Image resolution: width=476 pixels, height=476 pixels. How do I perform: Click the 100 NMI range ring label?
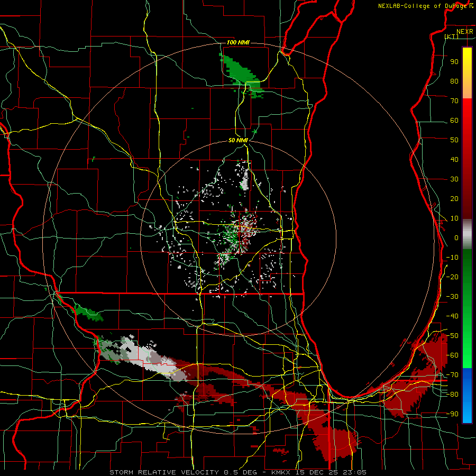point(238,42)
